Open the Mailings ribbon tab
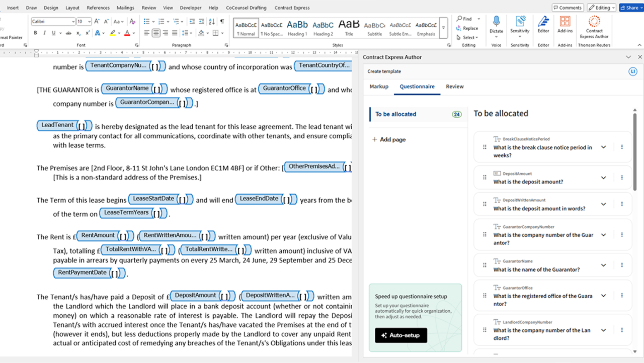Viewport: 644px width, 363px height. click(x=125, y=8)
